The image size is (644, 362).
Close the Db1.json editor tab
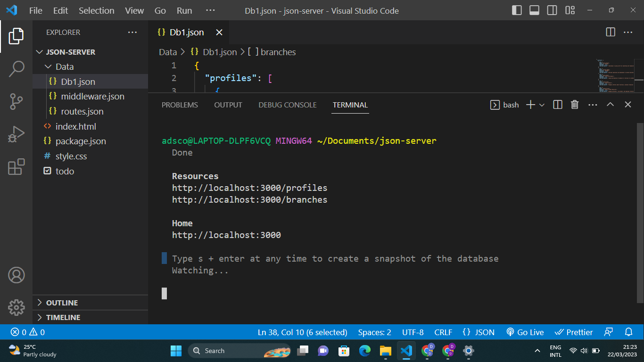[x=219, y=33]
